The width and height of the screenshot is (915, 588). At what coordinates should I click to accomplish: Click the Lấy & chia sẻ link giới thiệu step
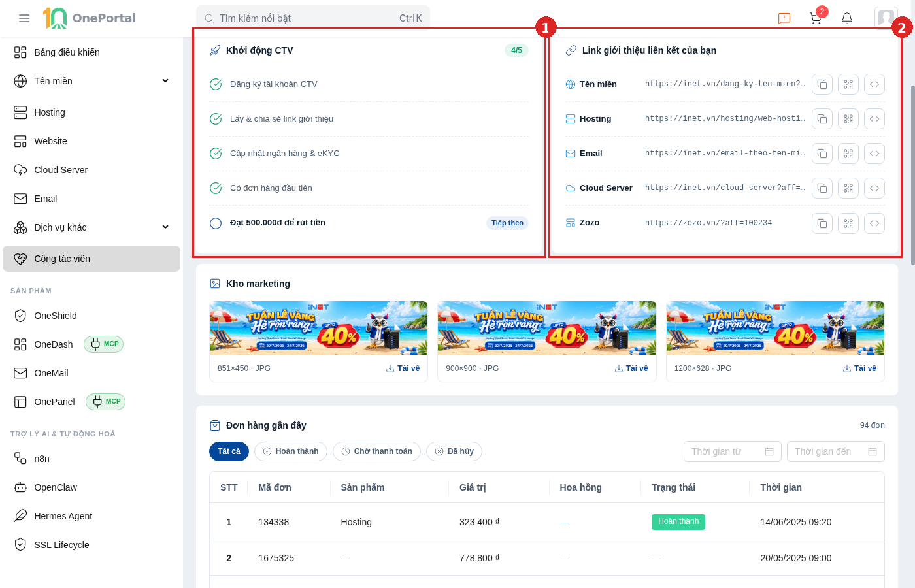[369, 119]
